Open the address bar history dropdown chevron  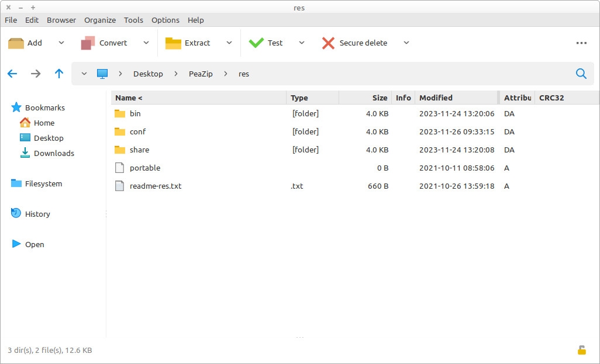(84, 74)
